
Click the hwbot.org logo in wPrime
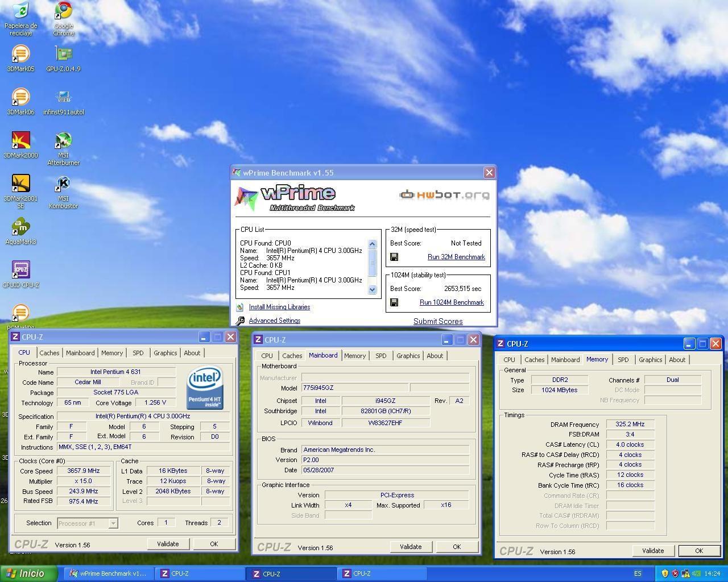click(444, 195)
